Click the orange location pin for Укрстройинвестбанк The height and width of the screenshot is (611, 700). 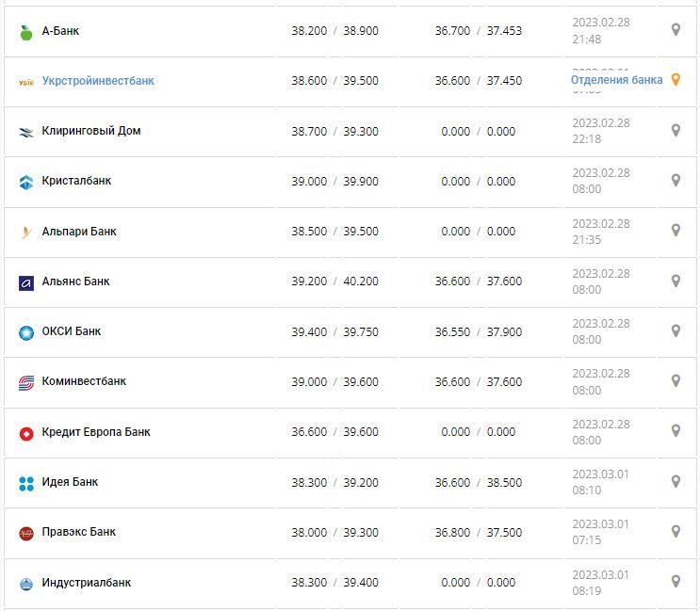pyautogui.click(x=675, y=80)
